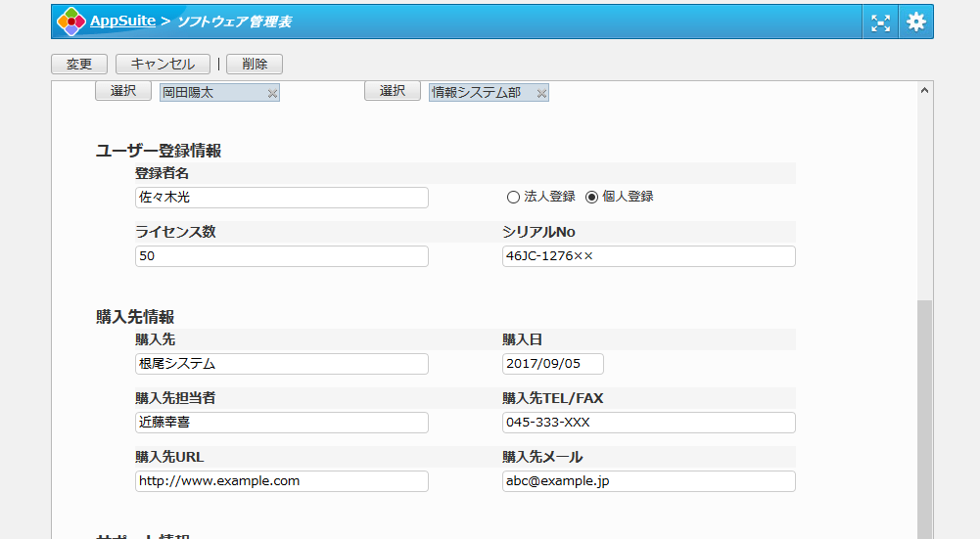Viewport: 980px width, 539px height.
Task: Click the 登録者名 input field
Action: tap(281, 198)
